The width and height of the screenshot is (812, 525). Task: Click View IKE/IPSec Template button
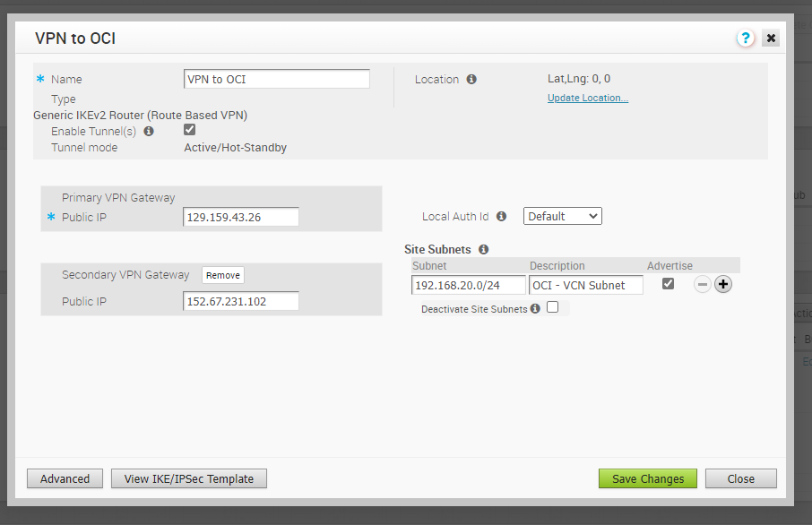[189, 478]
